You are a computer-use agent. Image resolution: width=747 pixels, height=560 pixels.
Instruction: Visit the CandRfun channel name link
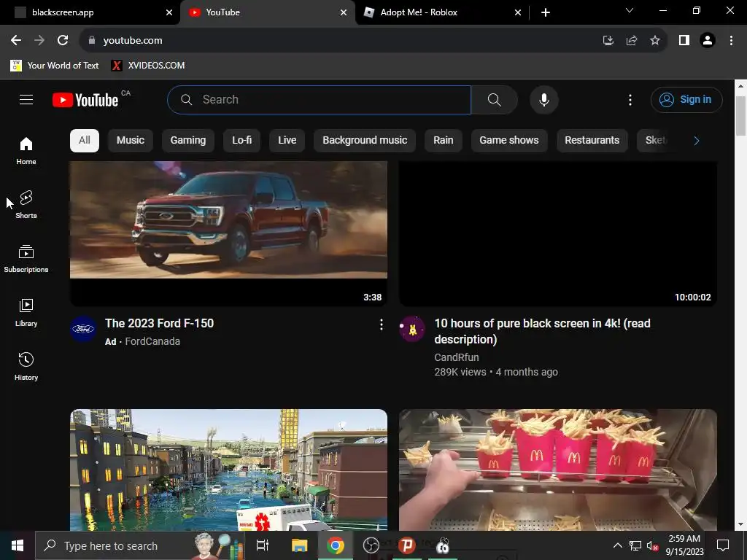coord(457,357)
